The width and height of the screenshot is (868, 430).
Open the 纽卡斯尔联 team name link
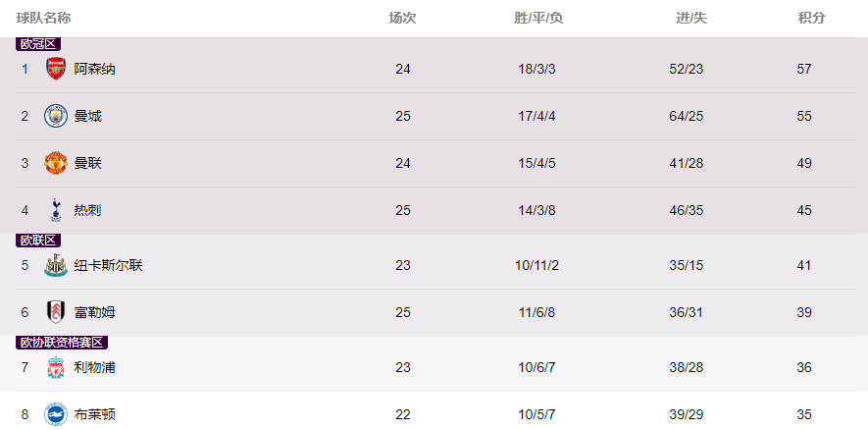[109, 265]
